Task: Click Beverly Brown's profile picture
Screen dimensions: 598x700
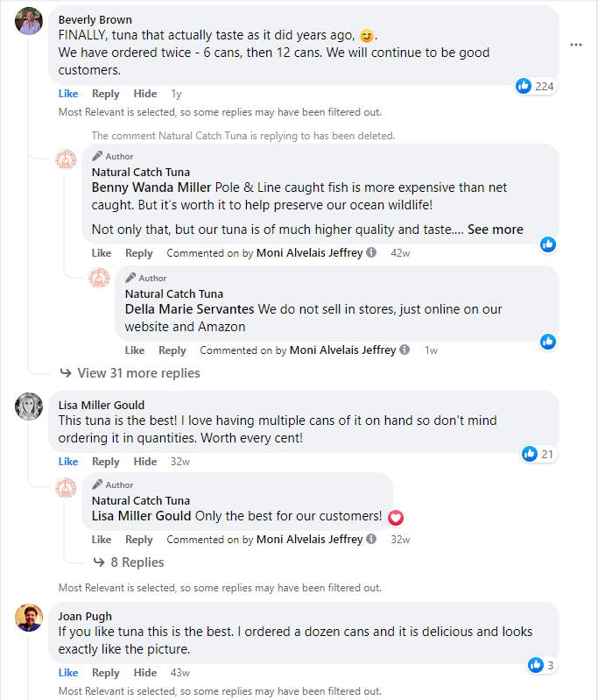Action: (x=29, y=20)
